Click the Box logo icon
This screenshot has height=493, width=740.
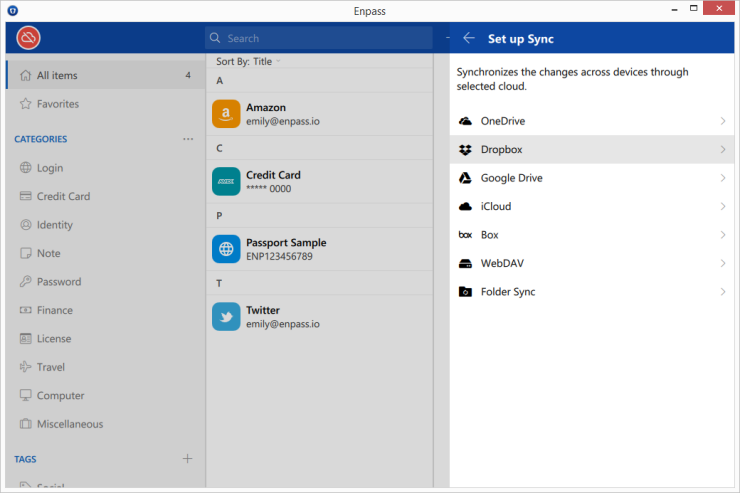[465, 235]
